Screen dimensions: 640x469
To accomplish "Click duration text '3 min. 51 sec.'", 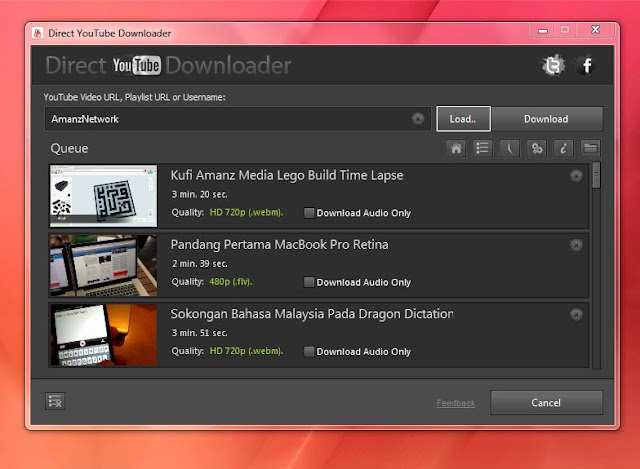I will [199, 333].
